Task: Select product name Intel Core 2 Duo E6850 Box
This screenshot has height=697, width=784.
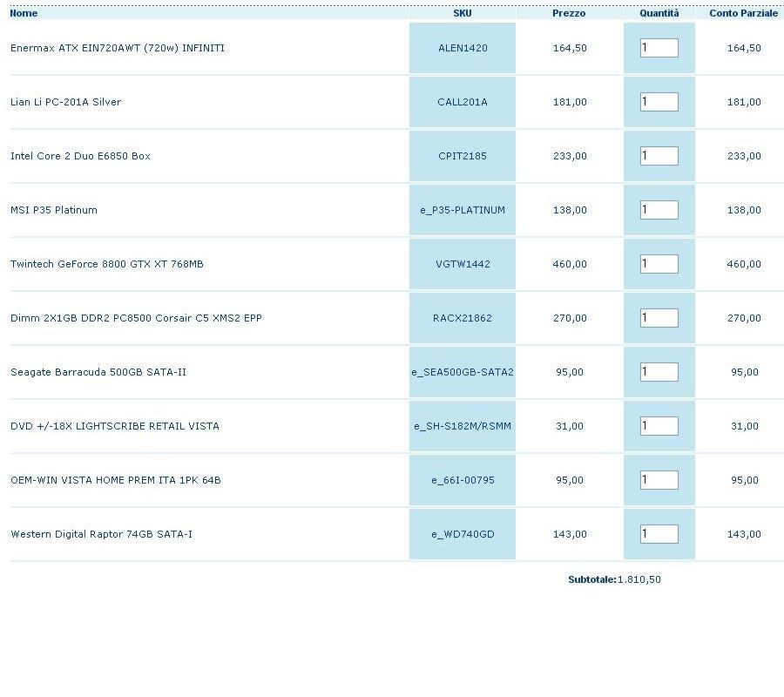Action: click(80, 156)
